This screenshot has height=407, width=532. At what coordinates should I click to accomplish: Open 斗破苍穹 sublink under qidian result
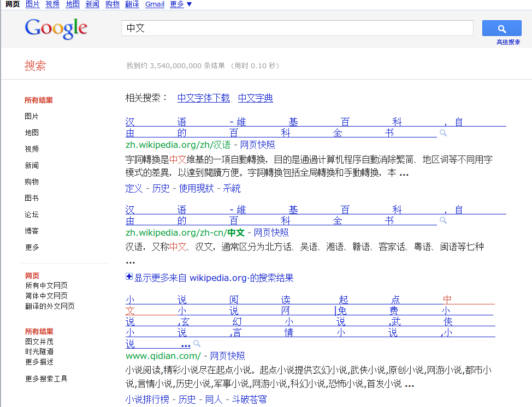(x=250, y=399)
